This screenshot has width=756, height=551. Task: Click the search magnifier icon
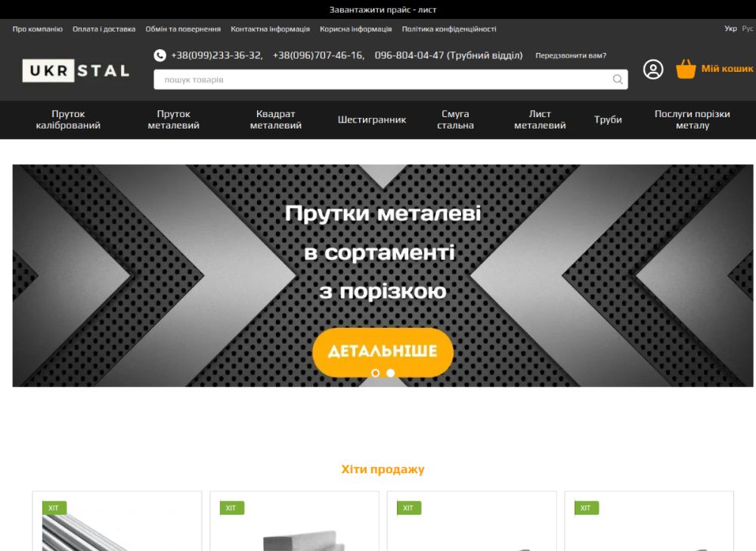617,79
